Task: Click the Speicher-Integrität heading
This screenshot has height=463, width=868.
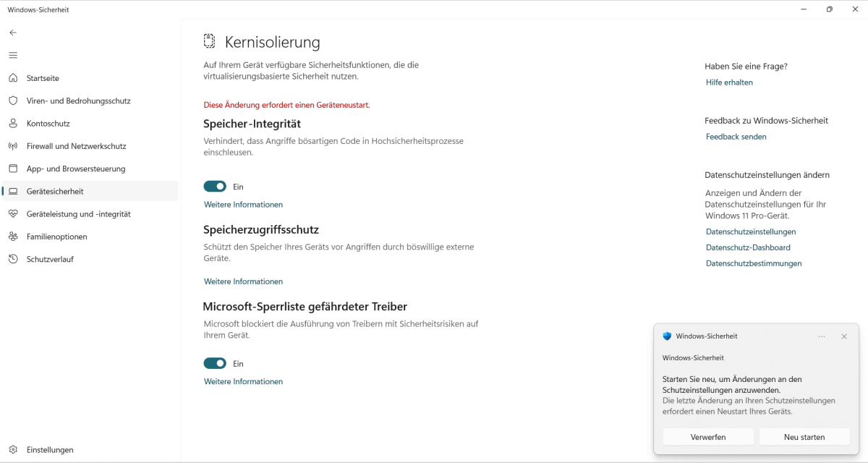Action: pyautogui.click(x=252, y=124)
